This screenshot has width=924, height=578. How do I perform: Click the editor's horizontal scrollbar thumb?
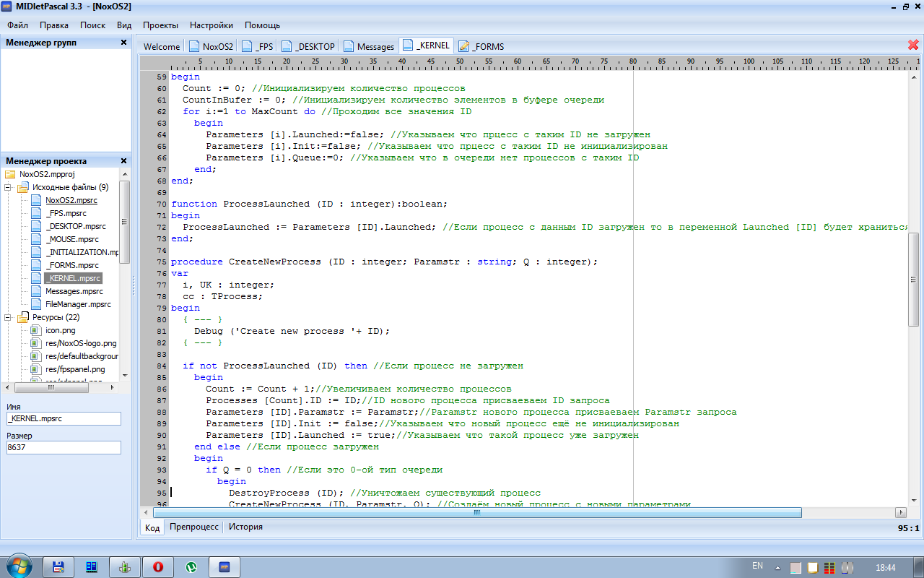click(476, 512)
